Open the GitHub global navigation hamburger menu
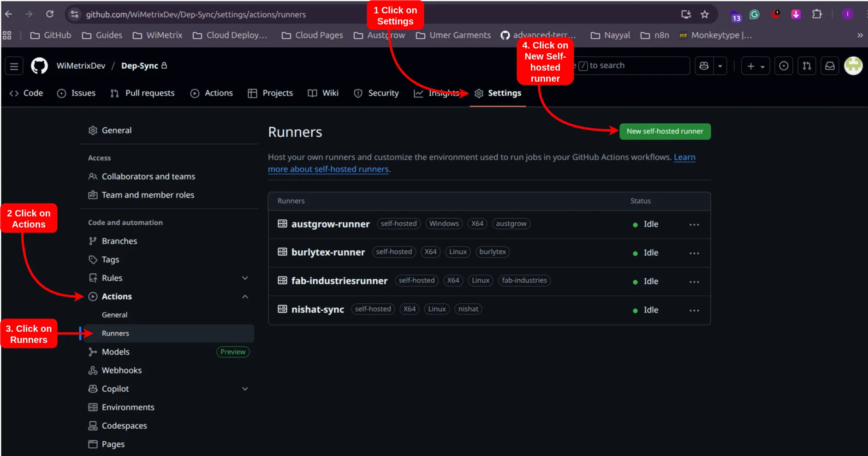Image resolution: width=868 pixels, height=456 pixels. [x=13, y=66]
